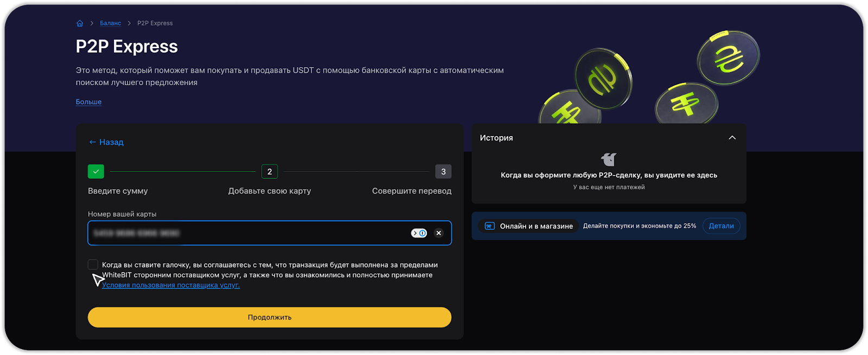Click the home icon in breadcrumbs
Viewport: 868px width, 355px height.
[x=80, y=23]
